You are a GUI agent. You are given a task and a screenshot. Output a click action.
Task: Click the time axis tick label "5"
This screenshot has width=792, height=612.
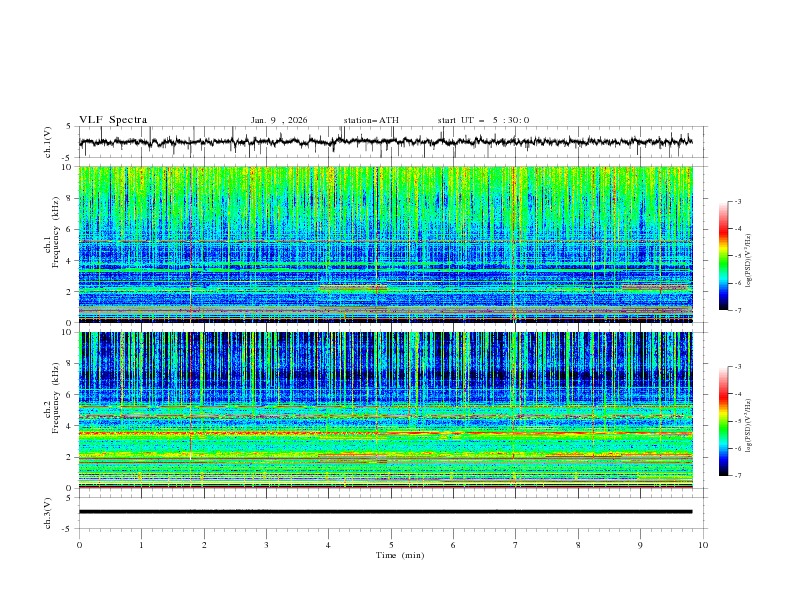coord(391,545)
